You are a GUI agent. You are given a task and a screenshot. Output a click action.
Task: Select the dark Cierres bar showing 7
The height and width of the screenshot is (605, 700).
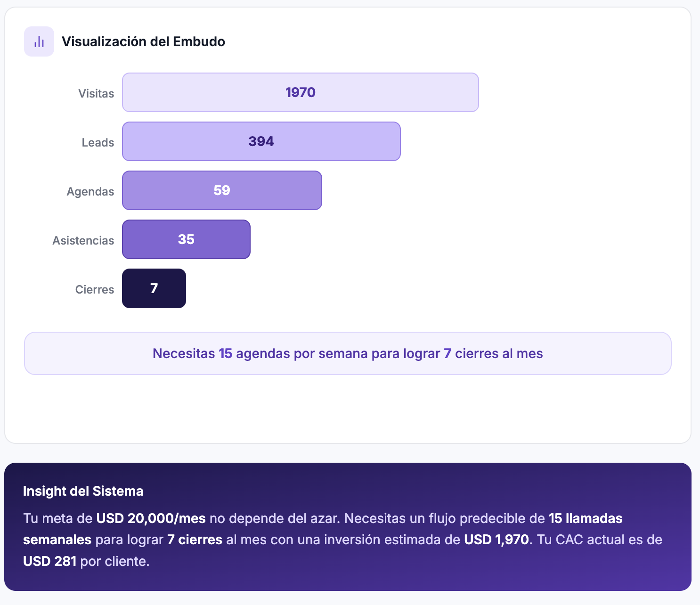(154, 288)
